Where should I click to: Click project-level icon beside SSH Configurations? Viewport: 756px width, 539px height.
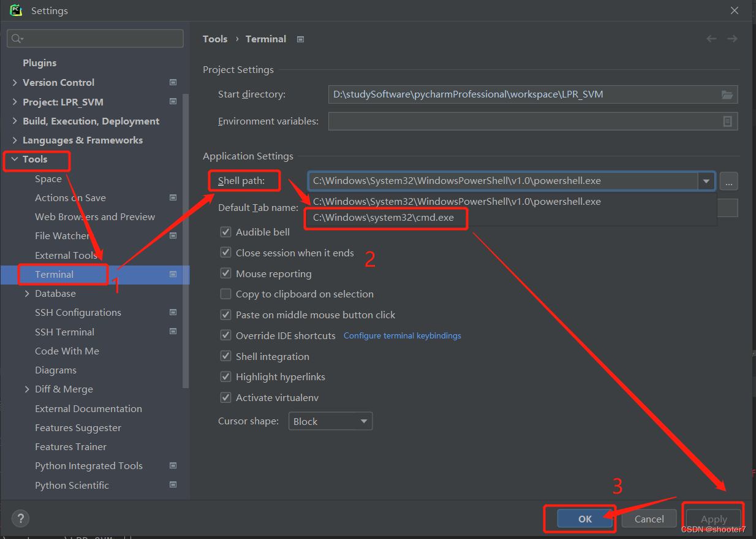(173, 313)
